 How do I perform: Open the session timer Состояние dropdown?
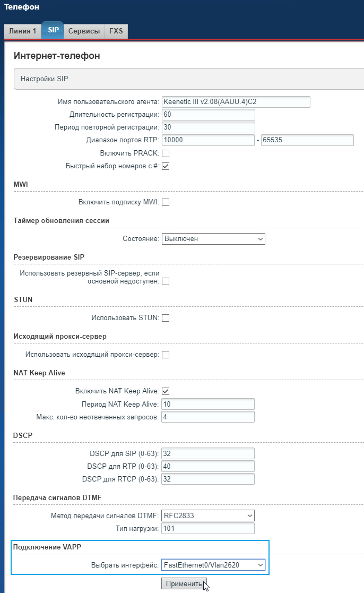point(213,239)
